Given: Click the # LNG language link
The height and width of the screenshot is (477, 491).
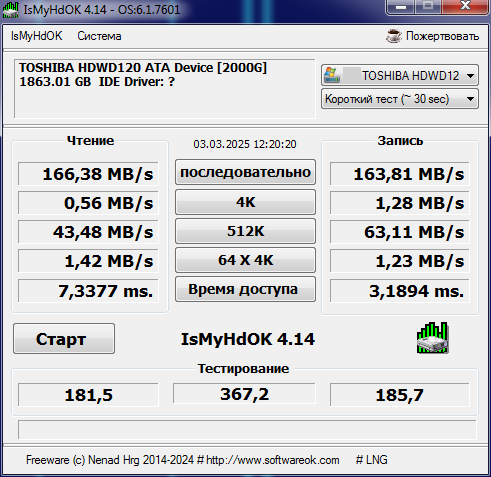Looking at the screenshot, I should [371, 460].
